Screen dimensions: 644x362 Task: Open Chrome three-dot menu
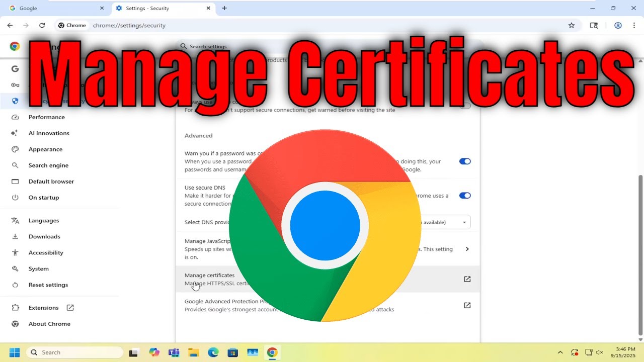pyautogui.click(x=634, y=25)
